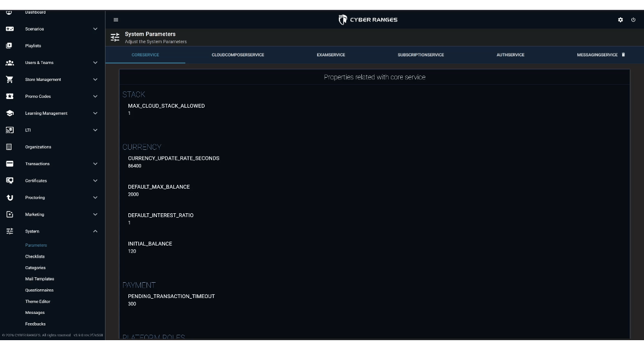Open the Theme Editor link
Viewport: 644px width, 350px height.
tap(37, 301)
